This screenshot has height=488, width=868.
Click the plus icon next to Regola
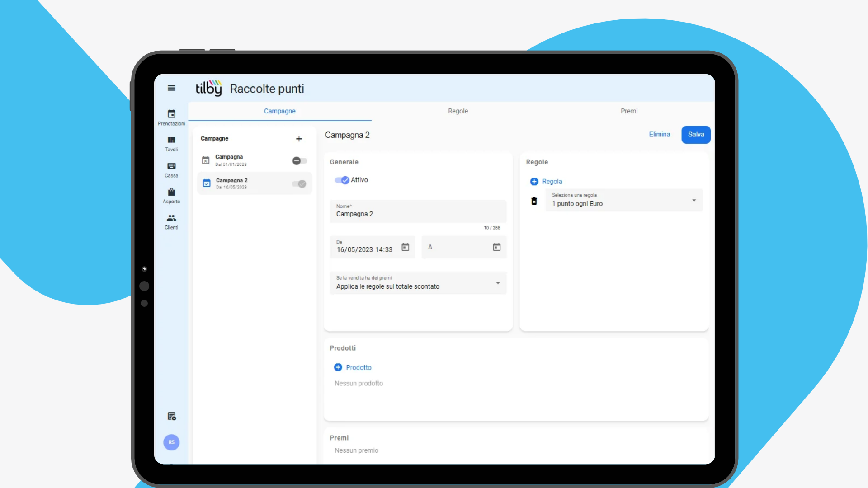(x=534, y=182)
